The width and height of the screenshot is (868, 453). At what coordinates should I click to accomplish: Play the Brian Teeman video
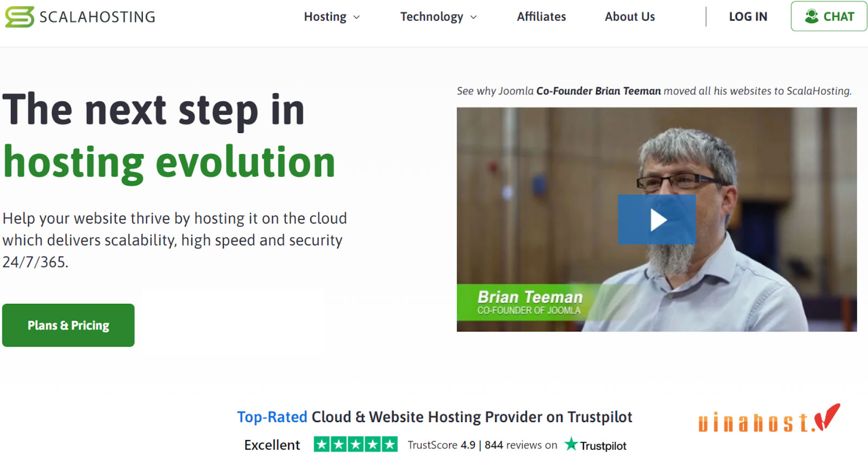(x=657, y=220)
